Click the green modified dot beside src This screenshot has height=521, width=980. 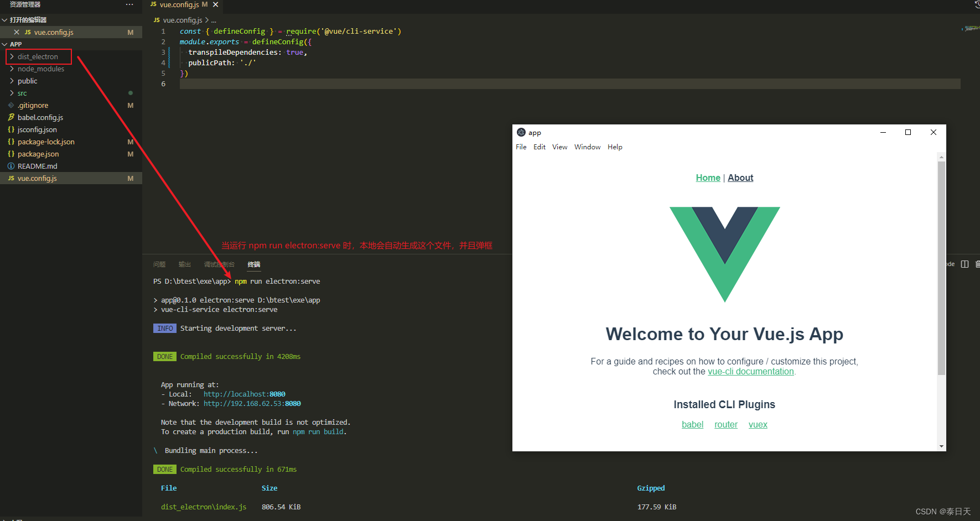coord(131,93)
